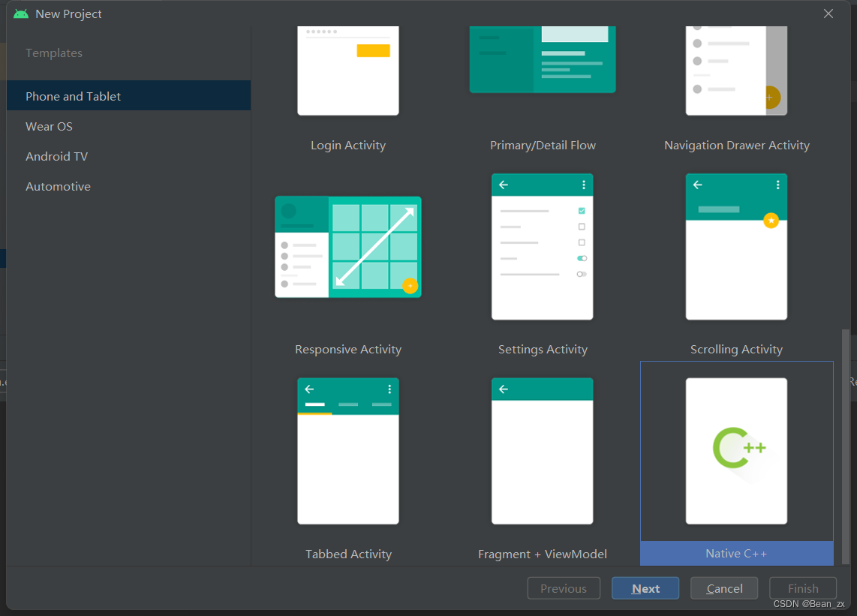Image resolution: width=857 pixels, height=616 pixels.
Task: Click the Tabbed Activity label
Action: coord(348,554)
